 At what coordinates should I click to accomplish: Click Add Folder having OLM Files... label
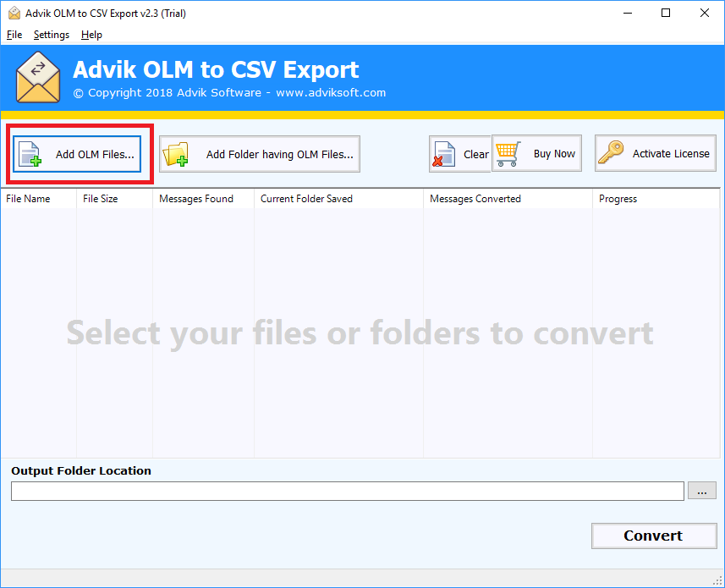click(280, 154)
